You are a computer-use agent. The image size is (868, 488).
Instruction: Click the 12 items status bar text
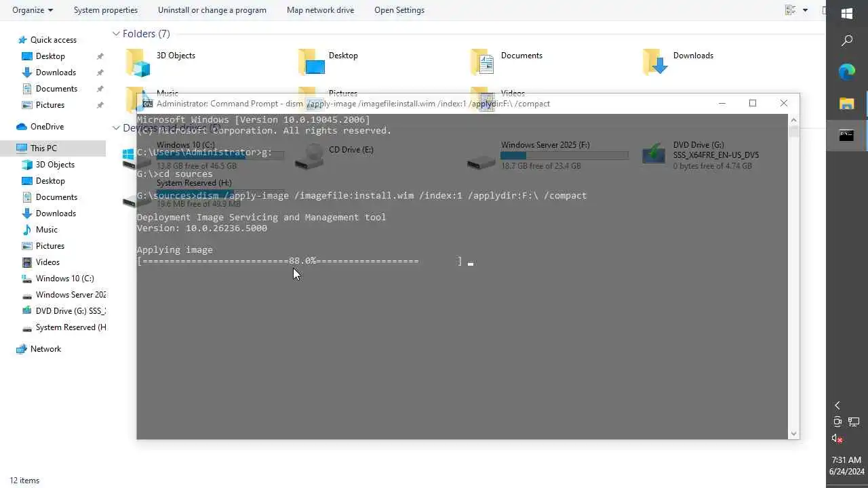pos(24,481)
